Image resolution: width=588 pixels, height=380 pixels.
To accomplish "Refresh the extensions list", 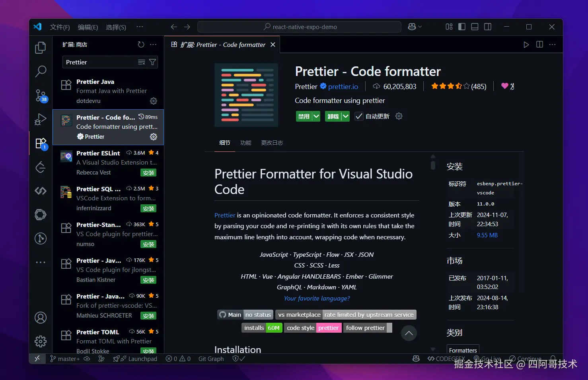I will (141, 45).
